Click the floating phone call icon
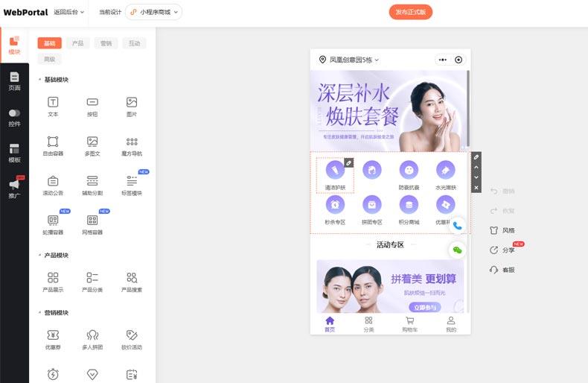Screen dimensions: 588x383 (x=457, y=225)
